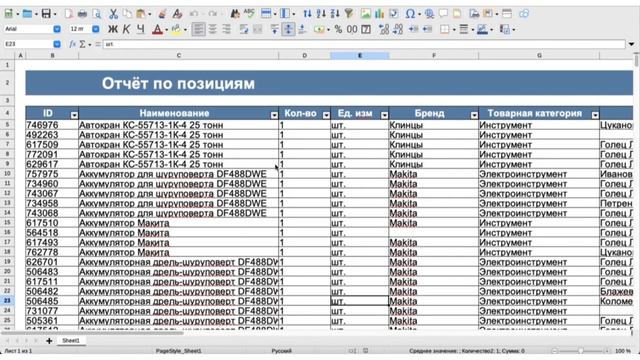Insert an image using the picture icon

pyautogui.click(x=365, y=13)
